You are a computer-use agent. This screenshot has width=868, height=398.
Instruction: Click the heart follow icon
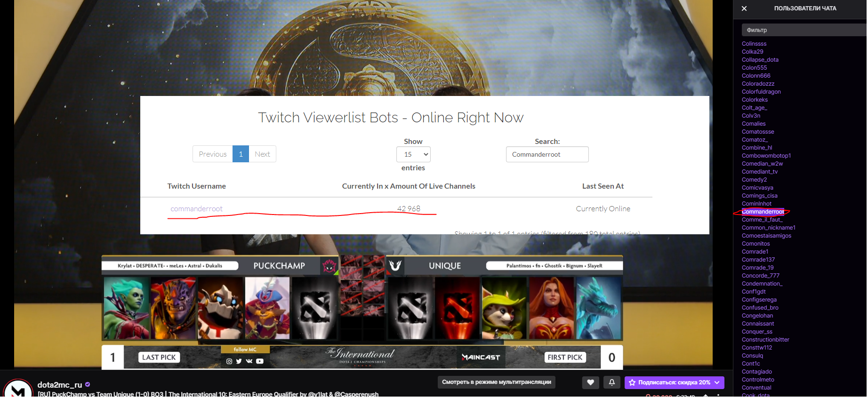(x=590, y=382)
